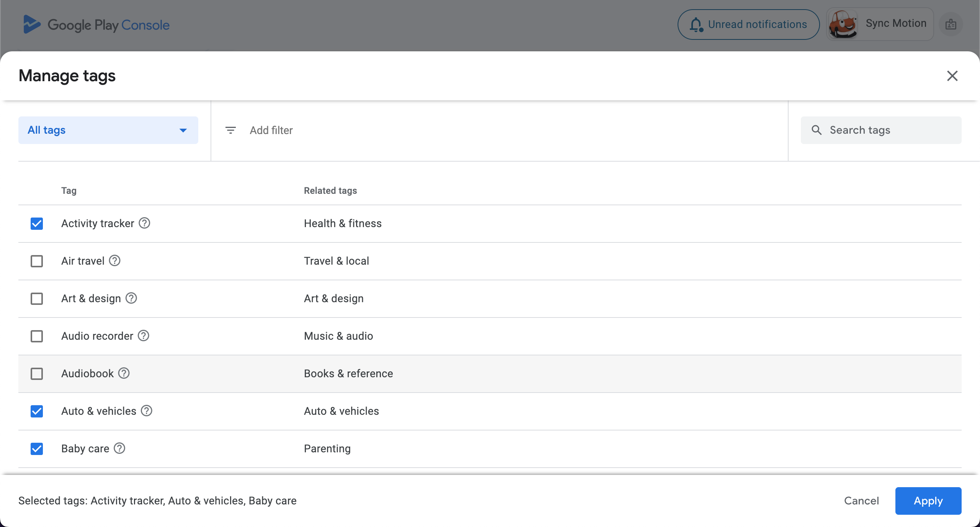Viewport: 980px width, 527px height.
Task: Click the Tag column header
Action: 69,191
